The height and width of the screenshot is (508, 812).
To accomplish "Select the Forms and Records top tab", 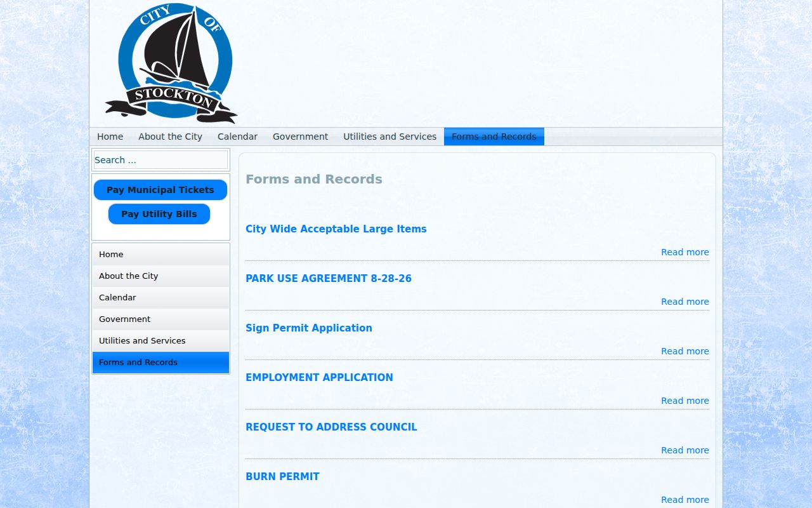I will pyautogui.click(x=494, y=137).
